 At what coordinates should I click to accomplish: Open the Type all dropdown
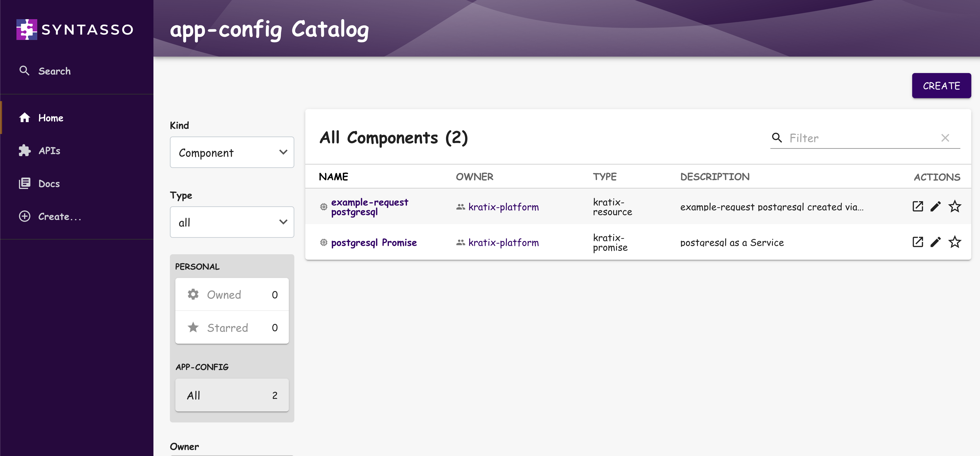(x=232, y=222)
